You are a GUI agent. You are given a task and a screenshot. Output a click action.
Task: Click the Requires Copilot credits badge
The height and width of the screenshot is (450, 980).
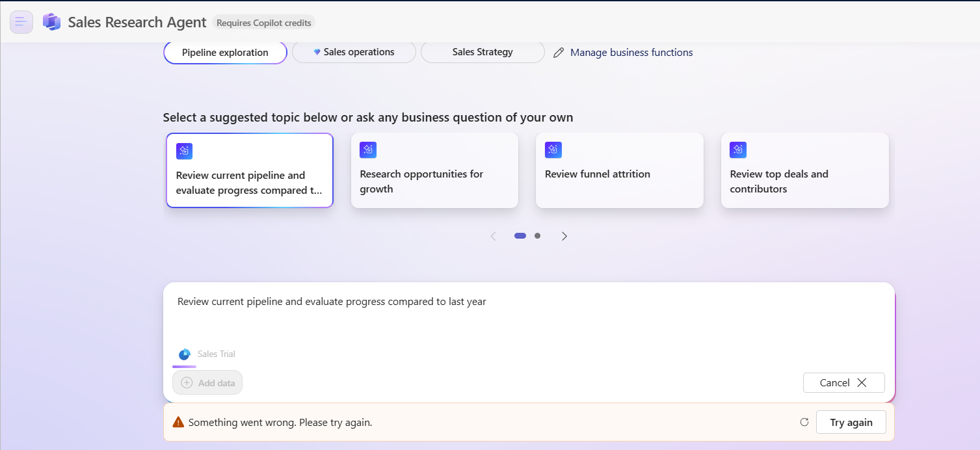point(264,23)
